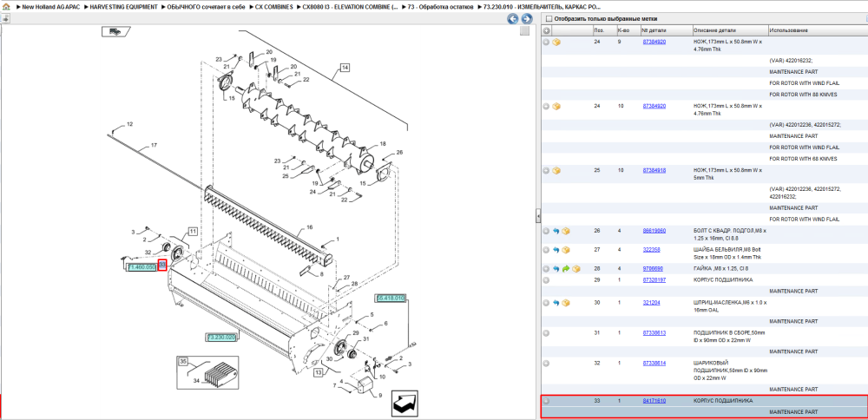Follow diagram reference link 71.460.050

point(141,267)
